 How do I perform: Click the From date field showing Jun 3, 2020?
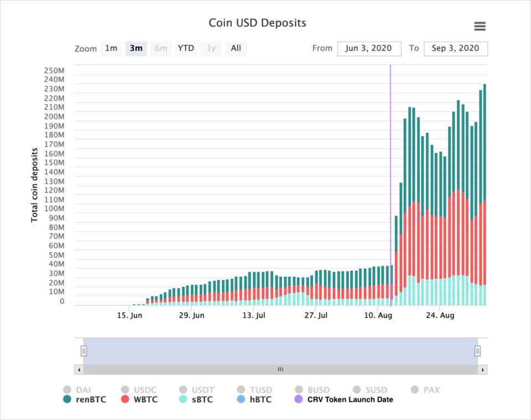pos(369,48)
